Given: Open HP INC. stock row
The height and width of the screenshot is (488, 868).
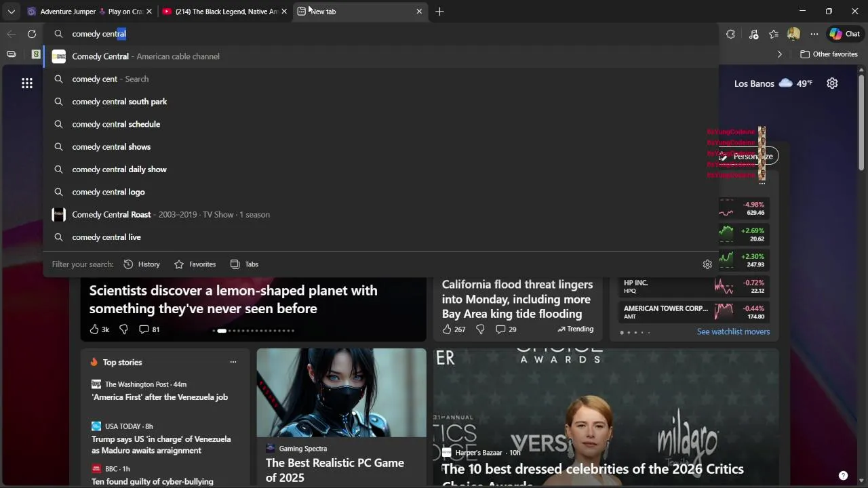Looking at the screenshot, I should [694, 287].
